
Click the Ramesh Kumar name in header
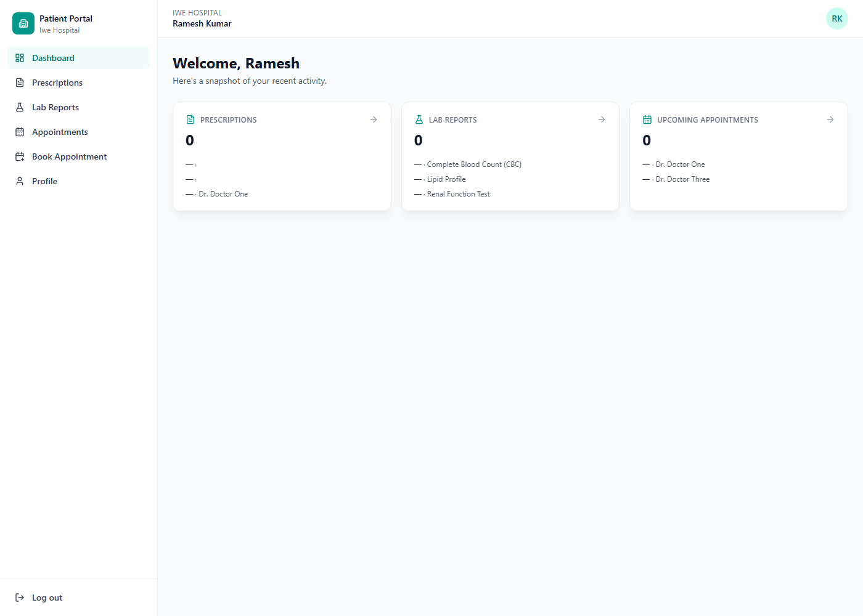202,23
